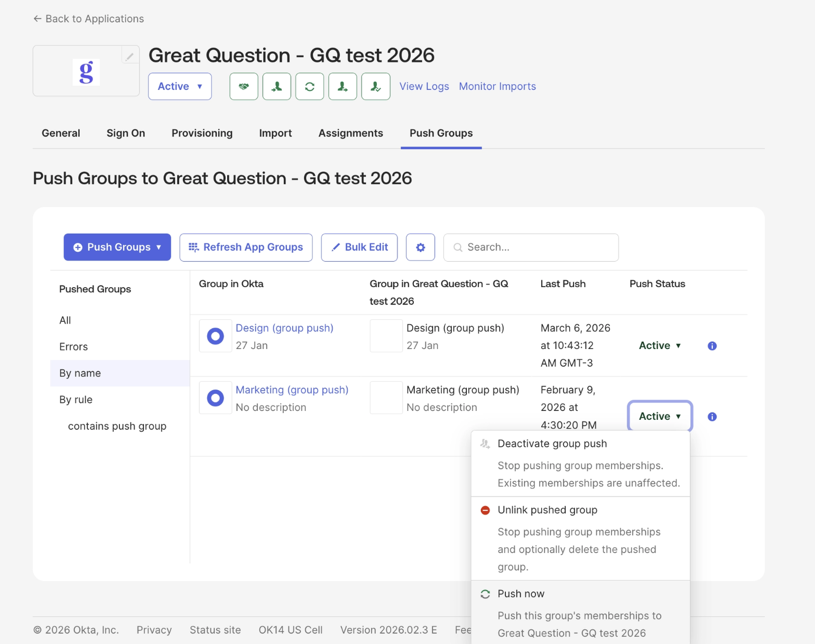The image size is (815, 644).
Task: Open the application Active status dropdown
Action: [180, 86]
